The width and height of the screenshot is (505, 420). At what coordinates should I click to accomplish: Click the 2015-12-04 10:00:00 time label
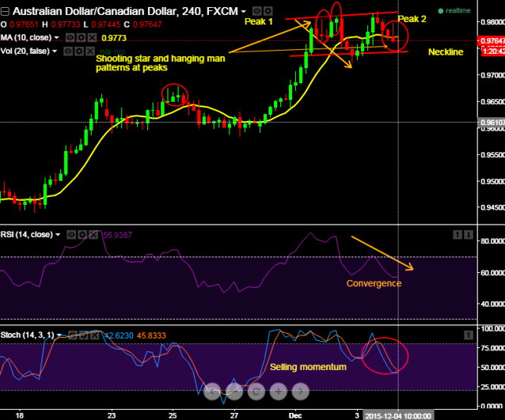click(x=398, y=416)
